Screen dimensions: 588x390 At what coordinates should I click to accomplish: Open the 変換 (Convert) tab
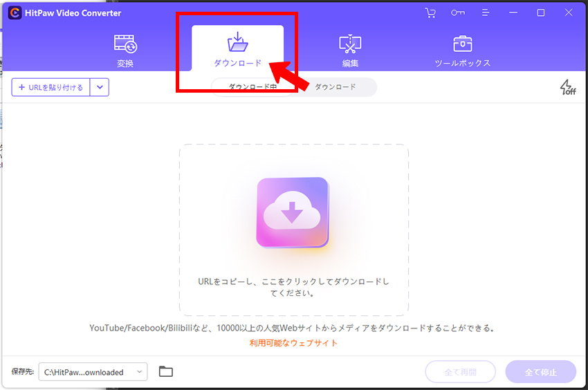(125, 51)
